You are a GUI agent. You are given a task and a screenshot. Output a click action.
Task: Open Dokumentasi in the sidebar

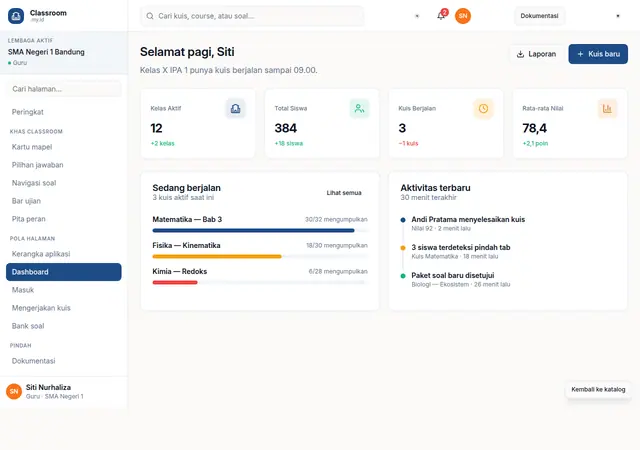pos(64,361)
